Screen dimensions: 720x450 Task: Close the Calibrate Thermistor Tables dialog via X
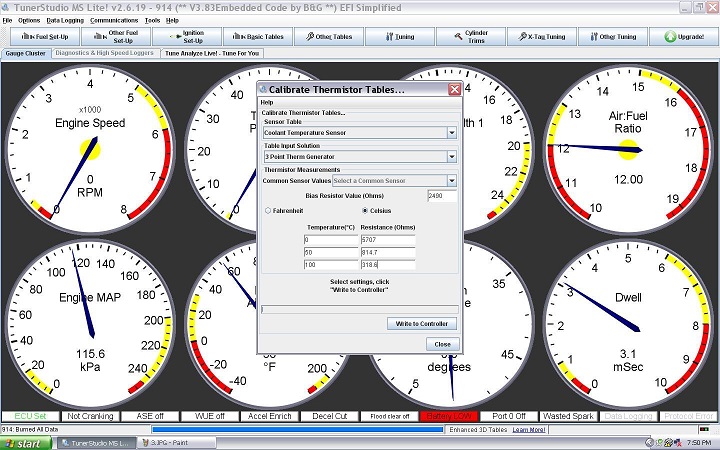[455, 90]
